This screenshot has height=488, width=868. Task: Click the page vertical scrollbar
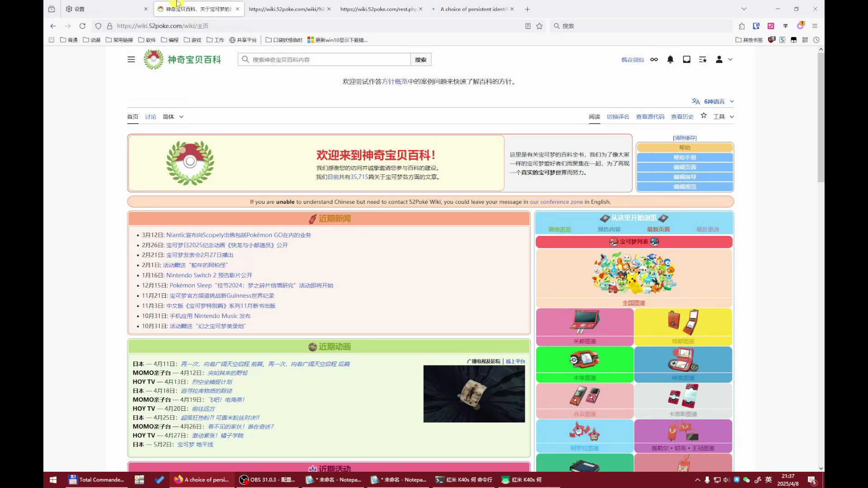[x=821, y=117]
